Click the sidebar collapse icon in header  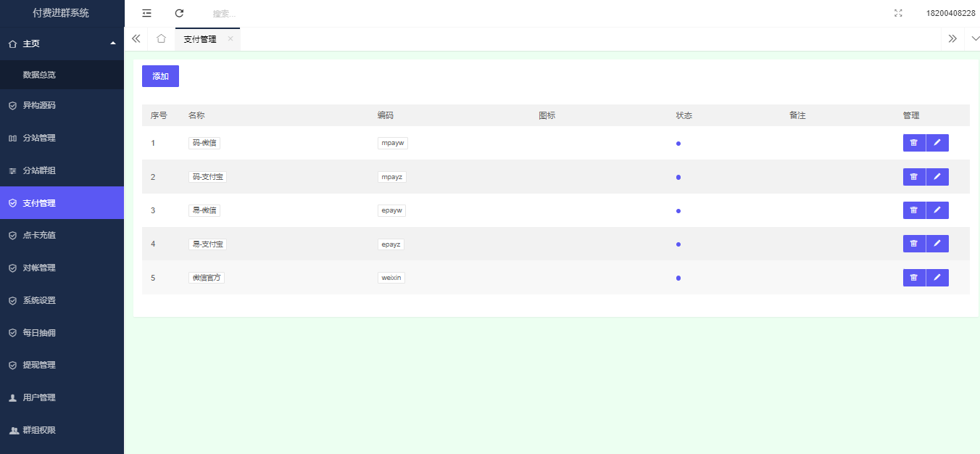[x=147, y=13]
